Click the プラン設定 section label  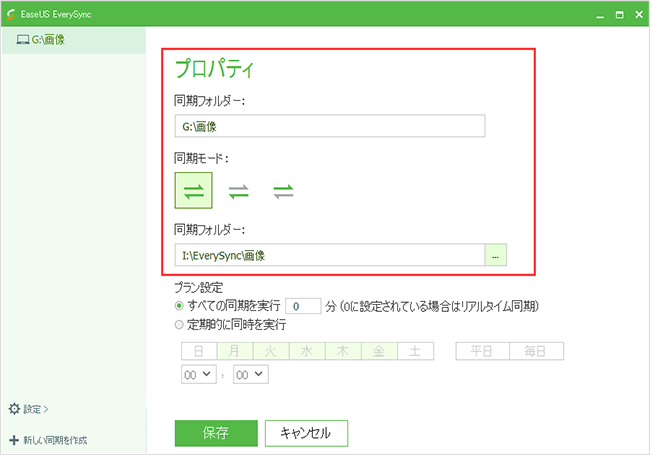(198, 288)
